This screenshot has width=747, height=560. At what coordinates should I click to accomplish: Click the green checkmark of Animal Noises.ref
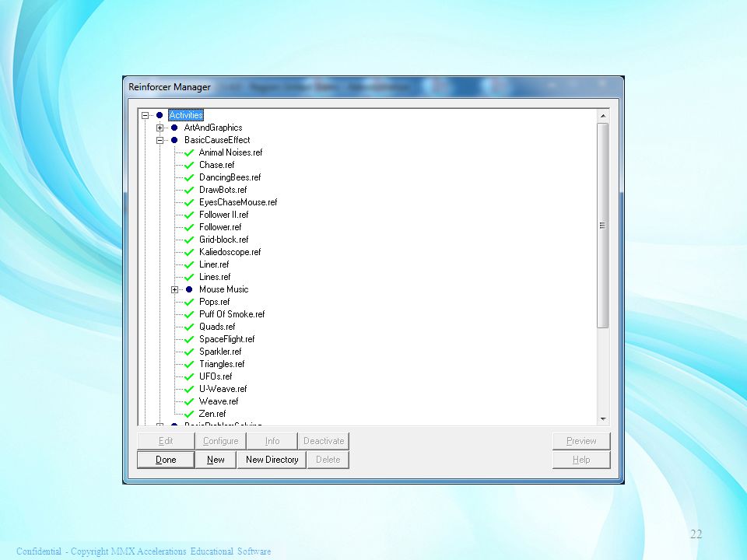click(189, 152)
